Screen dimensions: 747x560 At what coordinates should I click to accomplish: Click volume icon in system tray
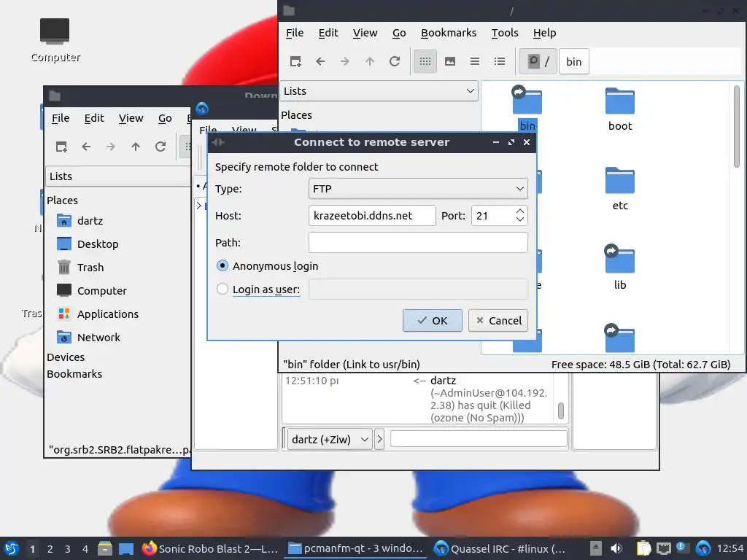tap(616, 548)
